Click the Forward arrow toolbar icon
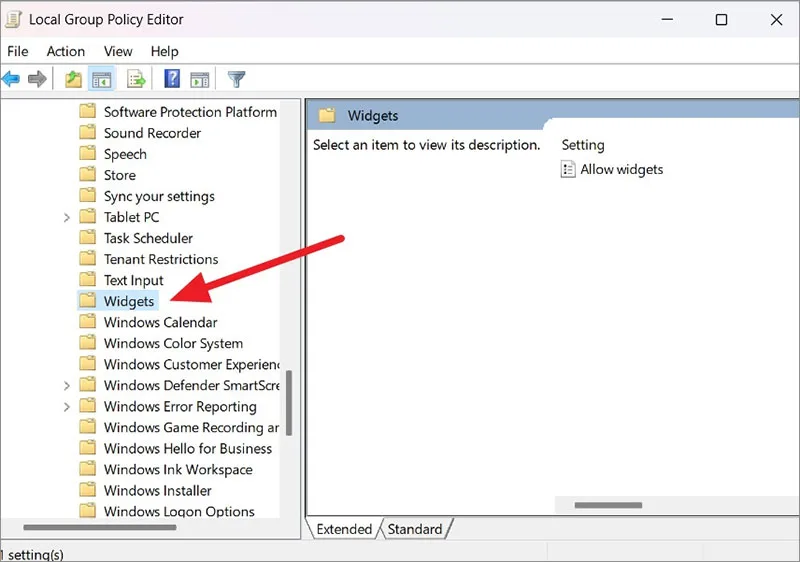This screenshot has width=800, height=562. tap(37, 79)
